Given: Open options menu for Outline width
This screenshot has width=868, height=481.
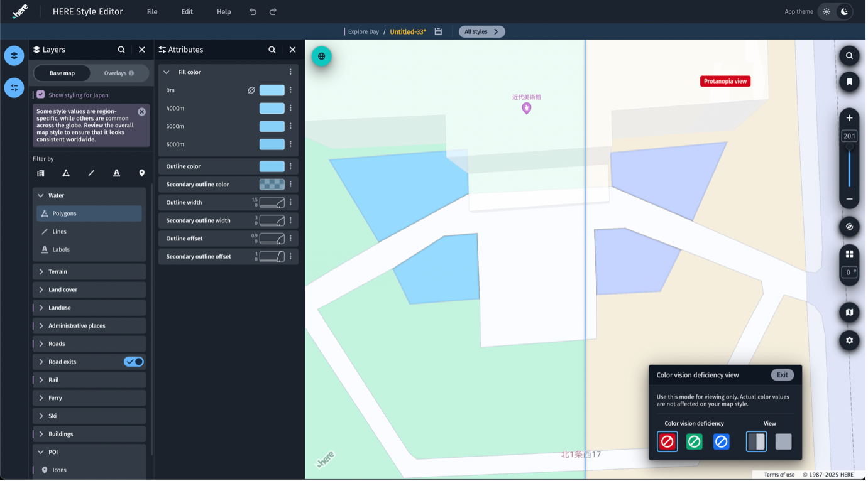Looking at the screenshot, I should click(x=291, y=203).
